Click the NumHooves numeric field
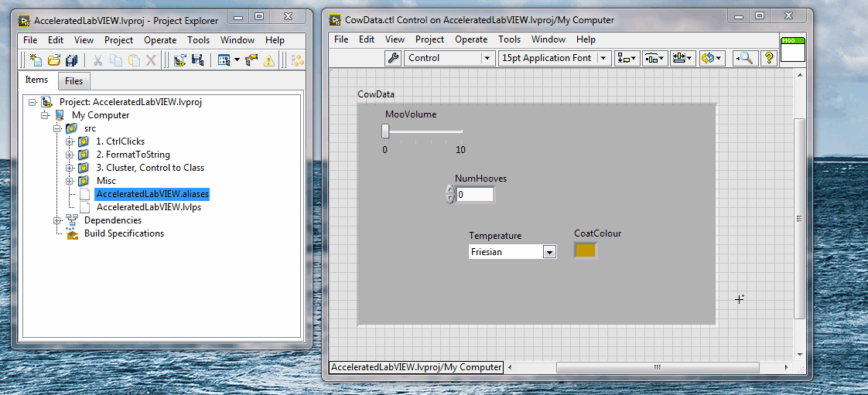 pyautogui.click(x=474, y=195)
